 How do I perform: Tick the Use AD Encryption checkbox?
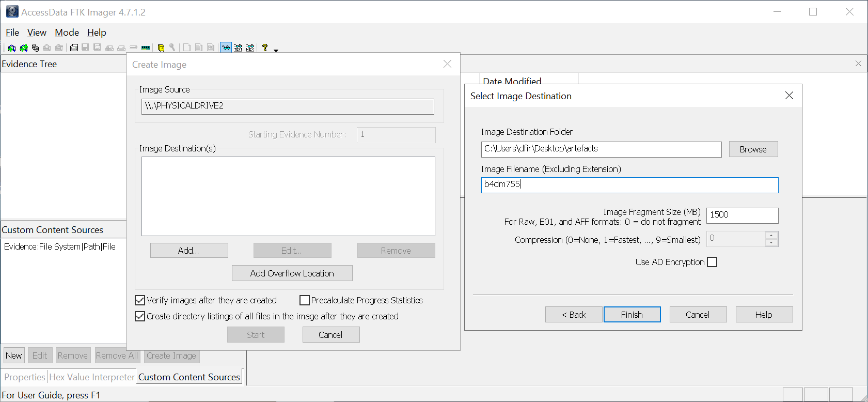(x=712, y=262)
